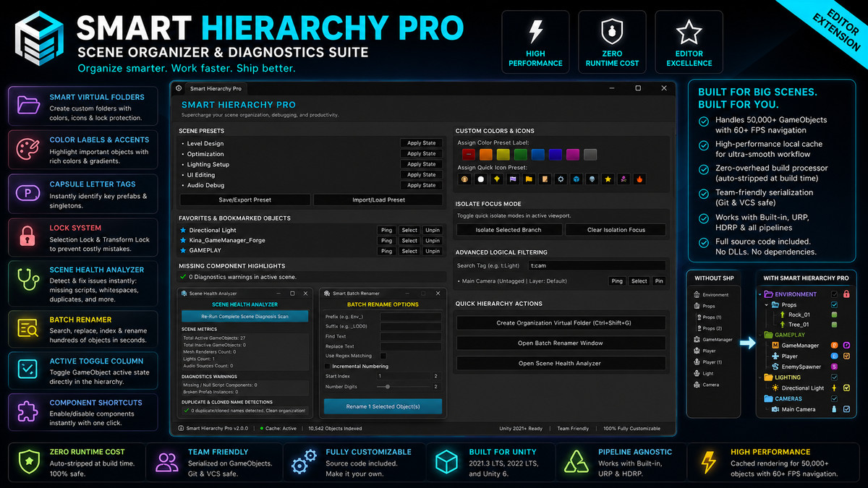This screenshot has width=868, height=488.
Task: Click the Built for Unity cube icon
Action: click(448, 462)
